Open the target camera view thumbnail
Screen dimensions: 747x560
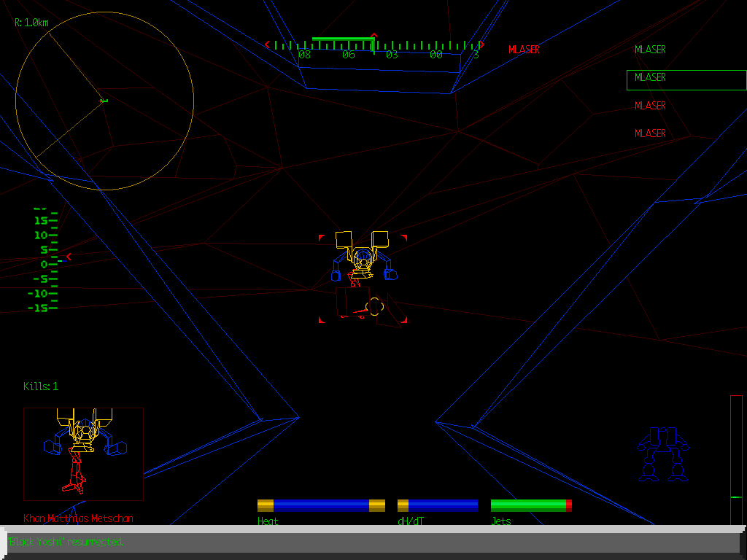point(83,454)
